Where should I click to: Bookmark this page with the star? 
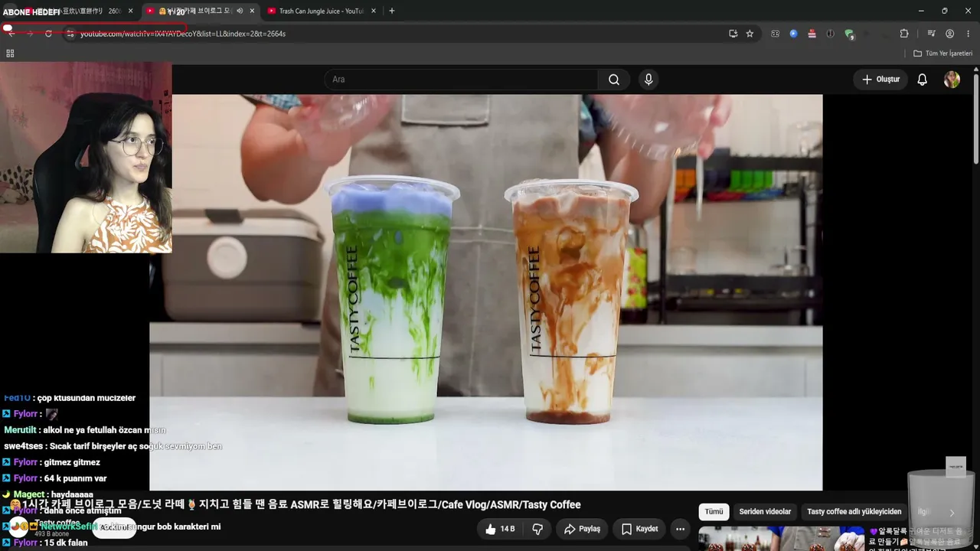750,34
